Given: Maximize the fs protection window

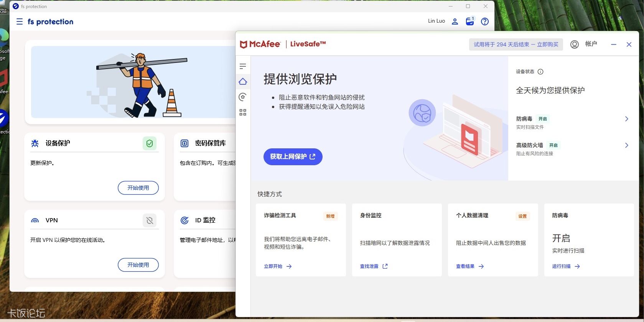Looking at the screenshot, I should tap(468, 6).
